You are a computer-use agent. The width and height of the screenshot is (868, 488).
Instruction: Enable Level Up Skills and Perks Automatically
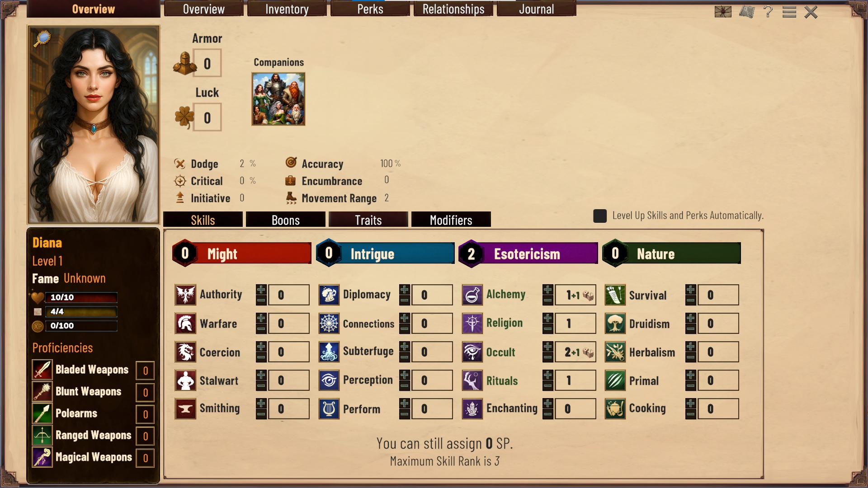click(x=600, y=216)
